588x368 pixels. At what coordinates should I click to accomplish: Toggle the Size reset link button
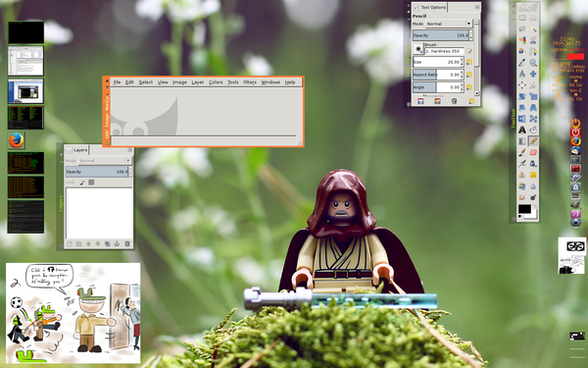469,62
